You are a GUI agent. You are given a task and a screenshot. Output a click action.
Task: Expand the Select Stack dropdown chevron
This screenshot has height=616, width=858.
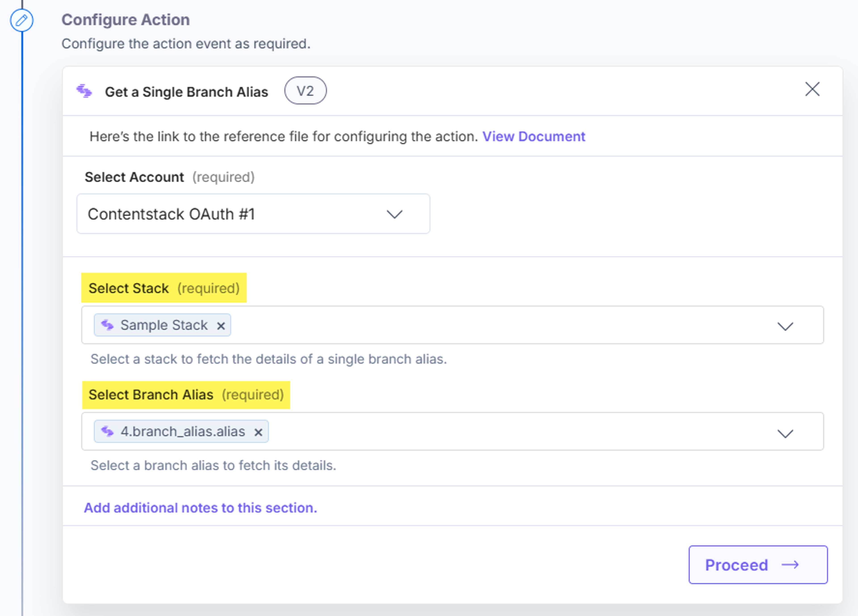pyautogui.click(x=785, y=326)
